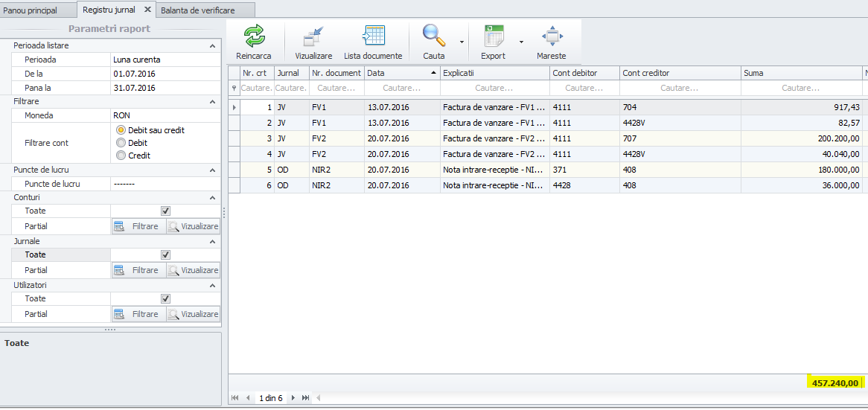Open the Cauta dropdown arrow
Viewport: 868px width, 410px height.
coord(461,42)
